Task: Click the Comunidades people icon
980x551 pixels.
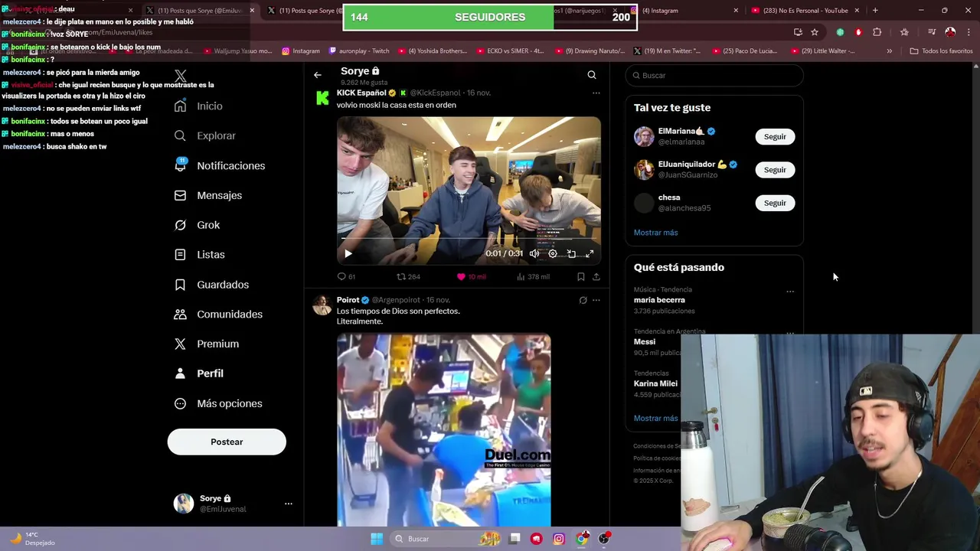Action: (x=180, y=314)
